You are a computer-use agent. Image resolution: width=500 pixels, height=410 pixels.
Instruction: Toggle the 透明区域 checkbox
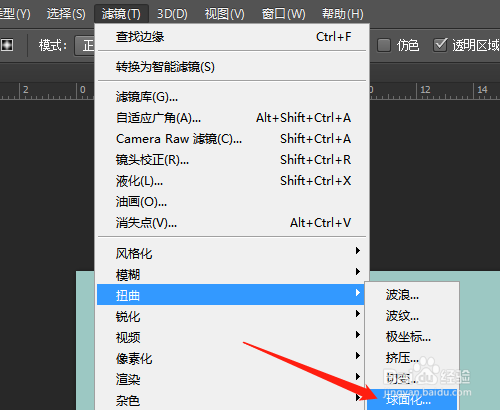440,45
